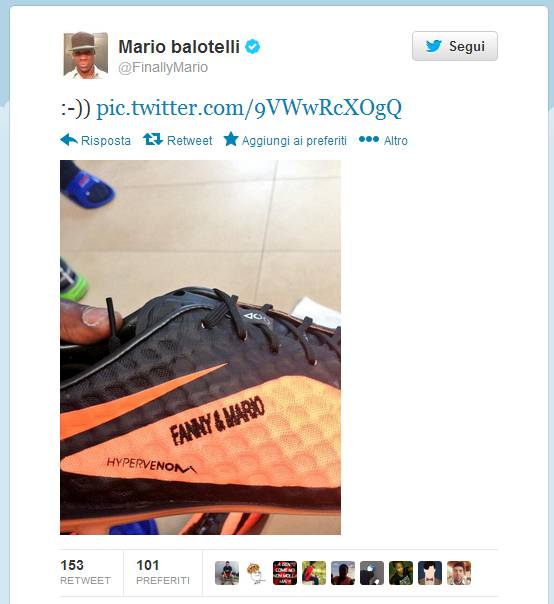Viewport: 554px width, 604px height.
Task: View the 153 Retweet count
Action: (86, 572)
